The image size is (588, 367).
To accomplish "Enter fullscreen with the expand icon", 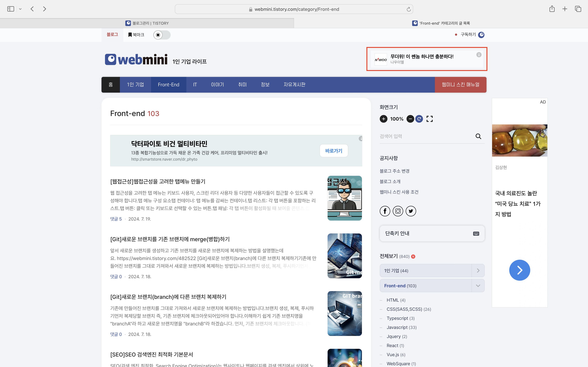I will (430, 119).
